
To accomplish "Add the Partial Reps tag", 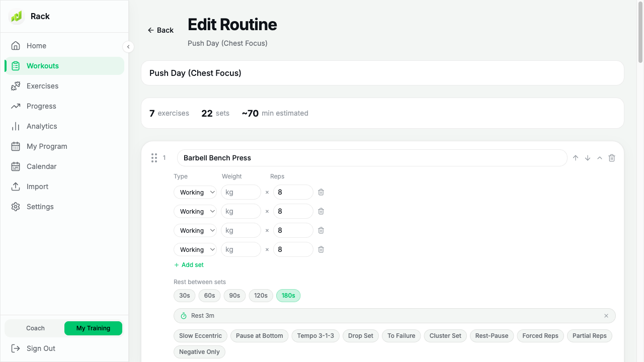I will click(x=590, y=336).
